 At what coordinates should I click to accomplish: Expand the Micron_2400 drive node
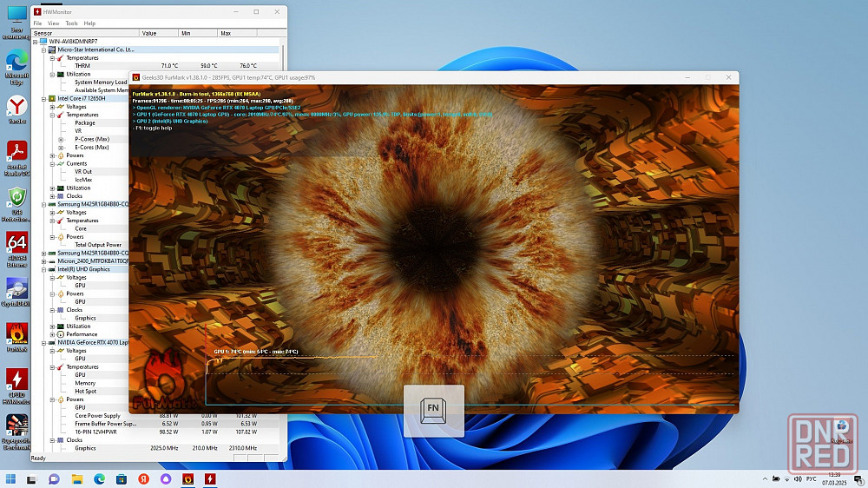[x=43, y=260]
